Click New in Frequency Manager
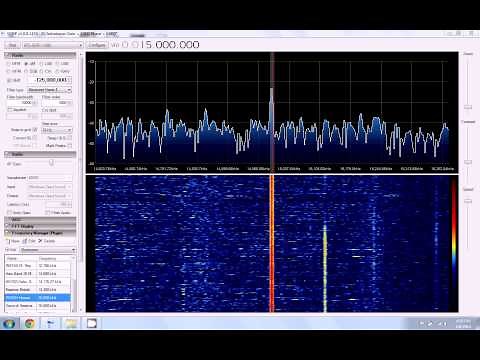This screenshot has height=360, width=480. coord(13,241)
